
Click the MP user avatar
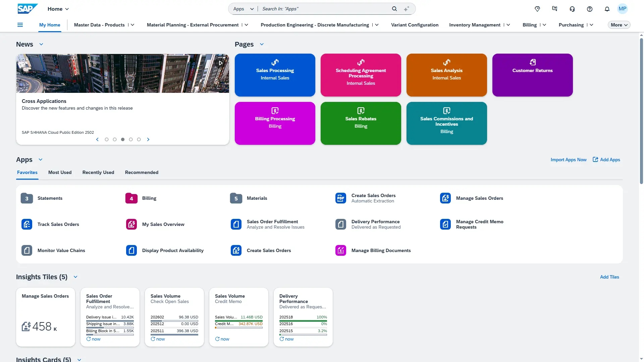tap(622, 9)
